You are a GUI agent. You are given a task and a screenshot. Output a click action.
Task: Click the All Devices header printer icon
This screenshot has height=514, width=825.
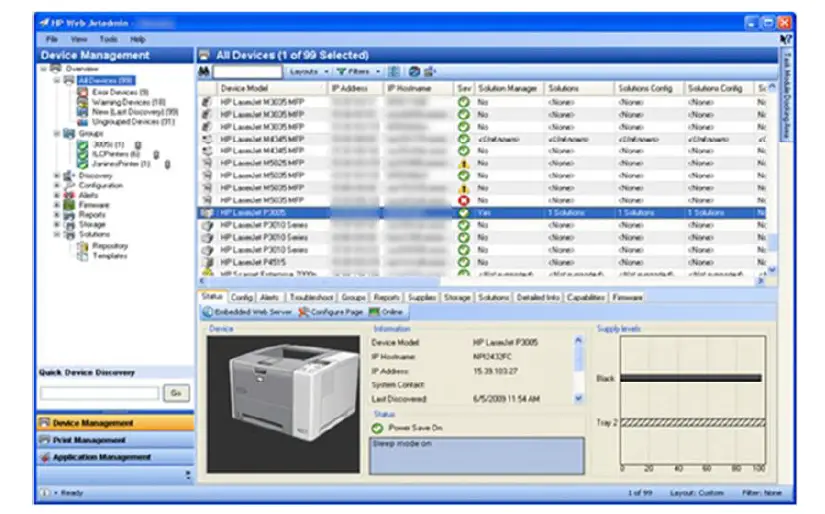(205, 55)
